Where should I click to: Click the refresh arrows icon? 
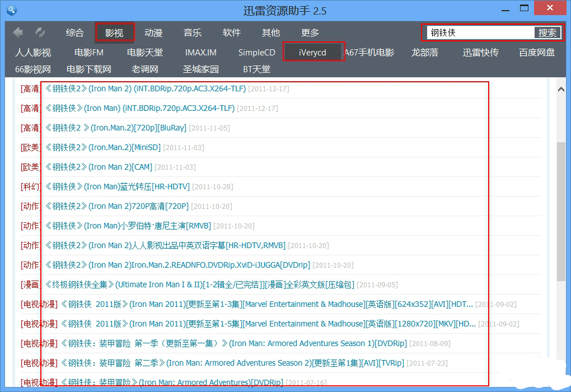click(x=40, y=32)
